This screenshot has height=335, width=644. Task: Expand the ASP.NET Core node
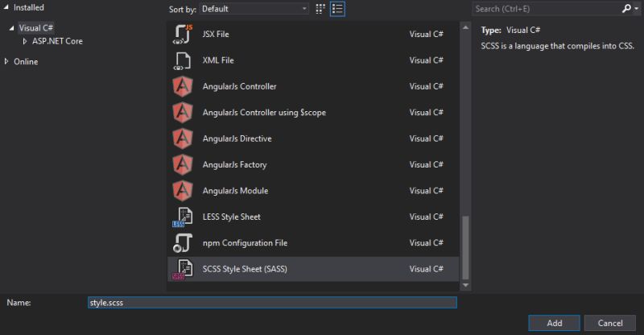click(25, 41)
